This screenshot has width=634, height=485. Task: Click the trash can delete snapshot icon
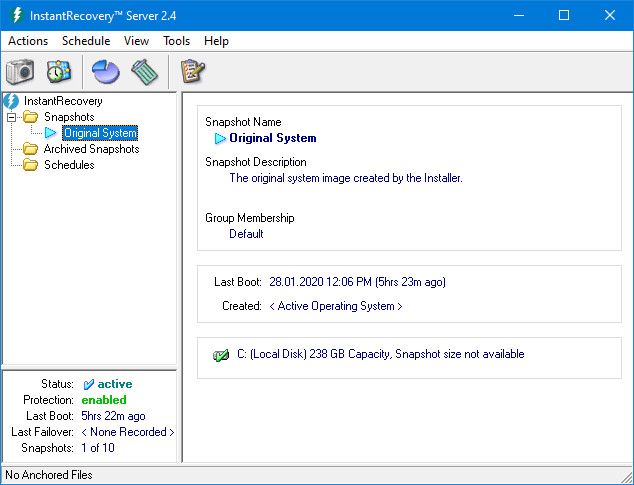[x=145, y=71]
